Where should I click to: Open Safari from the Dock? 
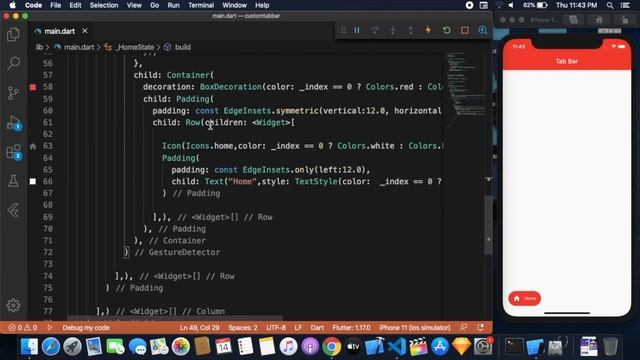pos(51,347)
